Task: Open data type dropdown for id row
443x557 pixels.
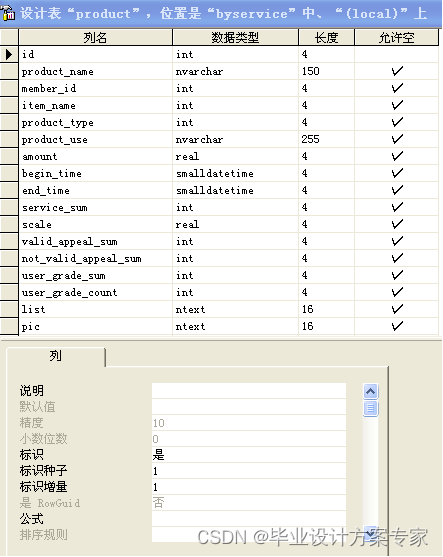Action: (x=236, y=54)
